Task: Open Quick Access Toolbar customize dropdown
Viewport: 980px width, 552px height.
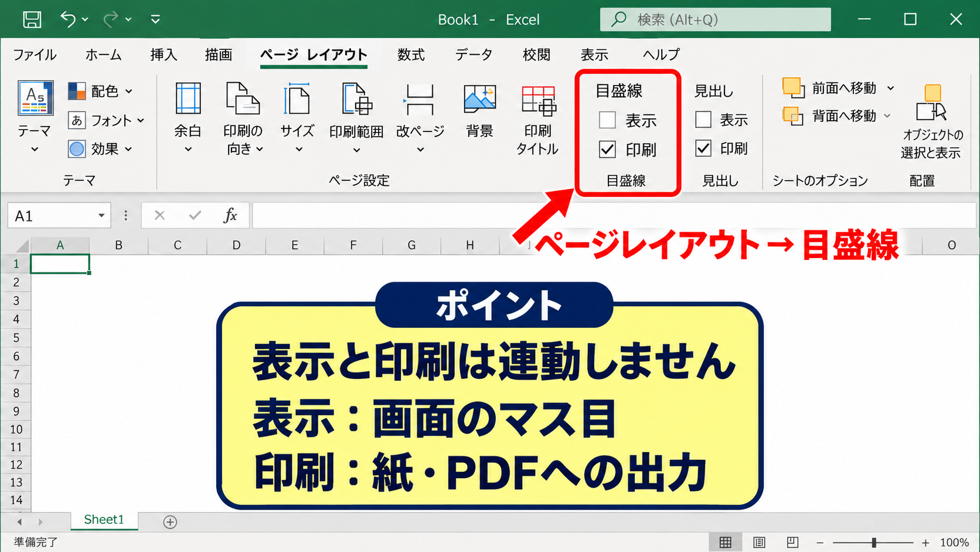Action: [x=155, y=19]
